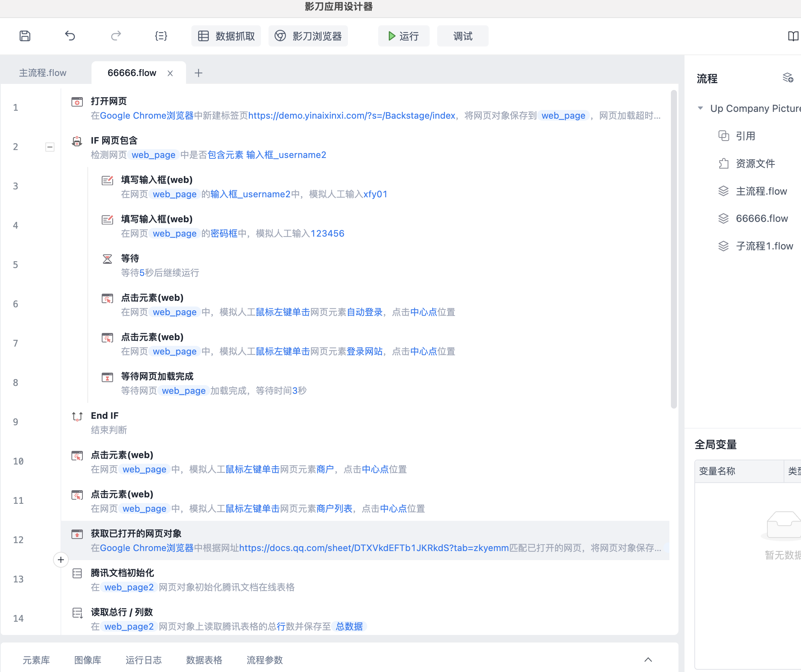This screenshot has width=801, height=672.
Task: Open the book help icon
Action: [x=793, y=36]
